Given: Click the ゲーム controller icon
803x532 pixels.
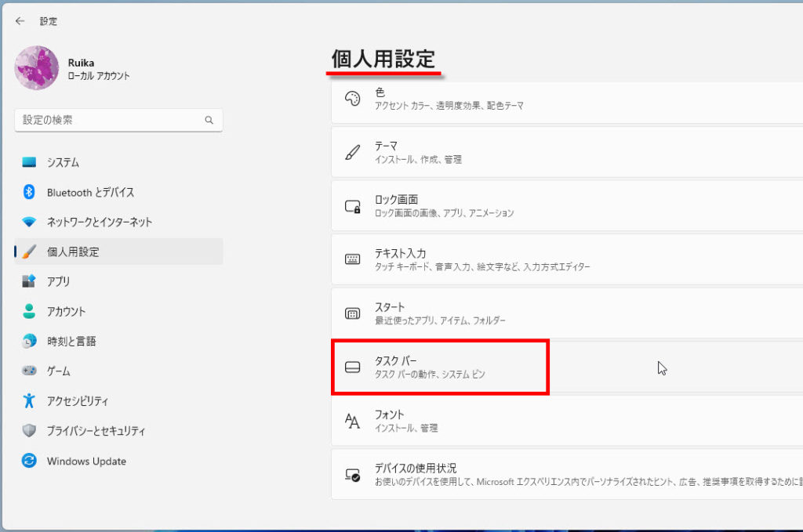Looking at the screenshot, I should point(29,371).
